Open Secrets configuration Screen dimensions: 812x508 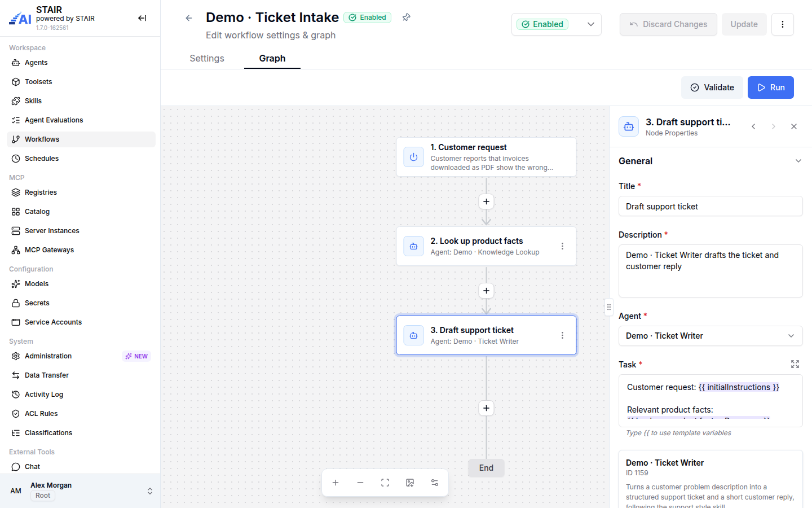[81, 303]
